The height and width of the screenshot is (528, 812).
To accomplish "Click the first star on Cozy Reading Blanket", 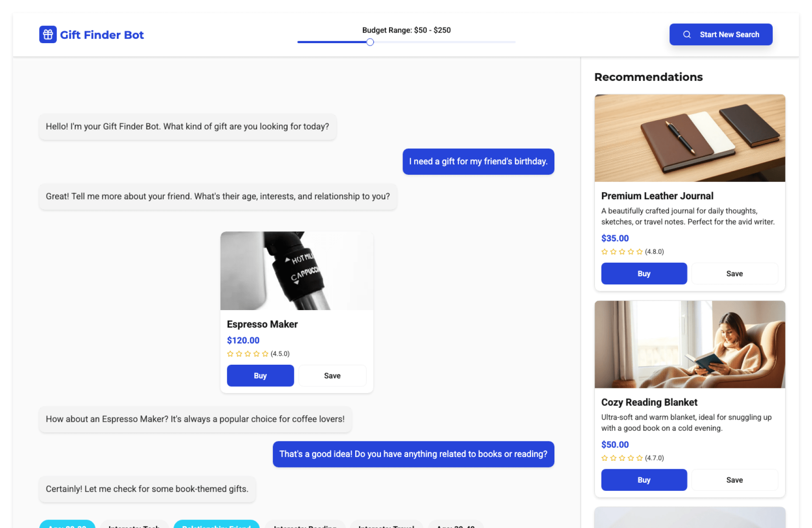I will 605,458.
